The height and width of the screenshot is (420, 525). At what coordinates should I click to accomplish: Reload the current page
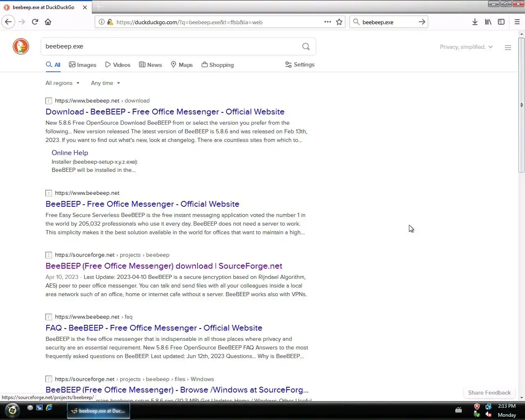click(35, 22)
